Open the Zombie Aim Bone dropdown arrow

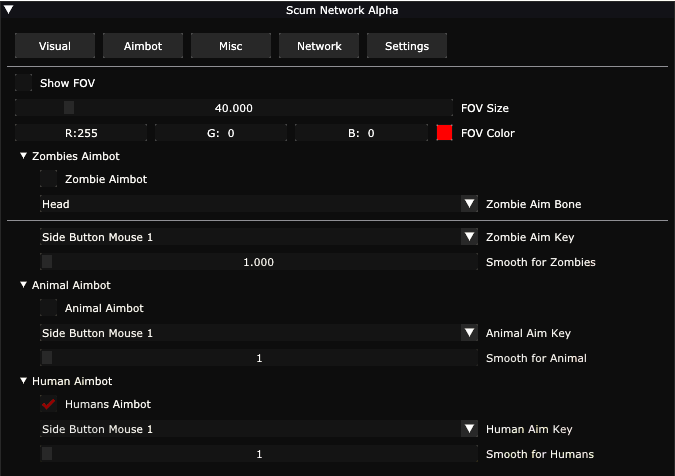469,204
